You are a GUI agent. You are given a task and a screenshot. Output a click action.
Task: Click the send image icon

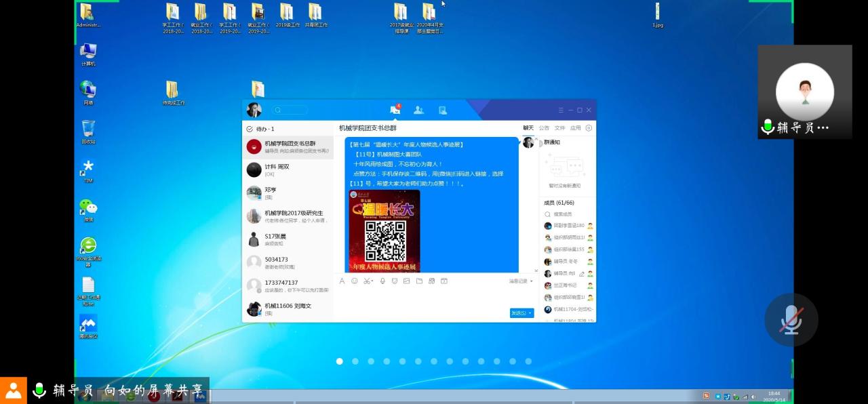pyautogui.click(x=406, y=281)
